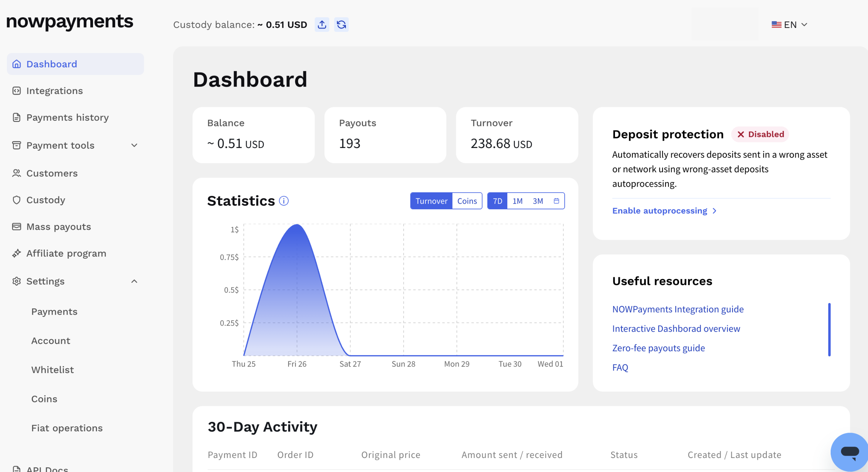Click the Mass payouts card icon
This screenshot has width=868, height=472.
click(x=17, y=227)
